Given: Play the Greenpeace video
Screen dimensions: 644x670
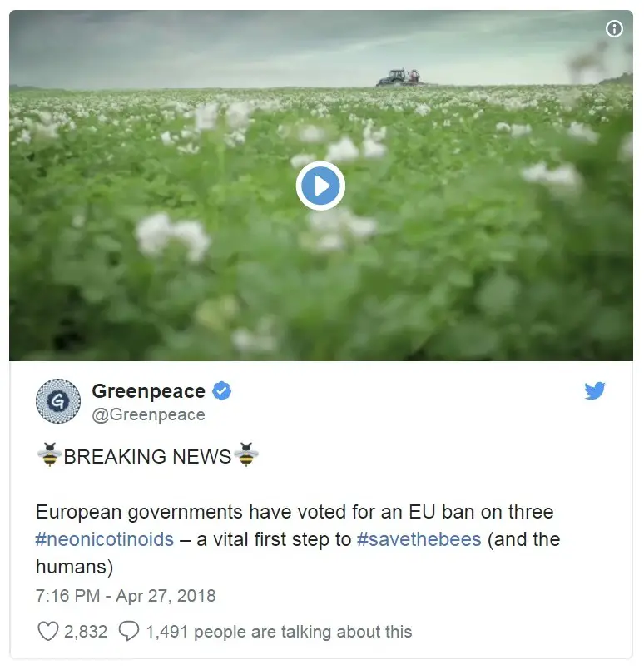Looking at the screenshot, I should tap(320, 186).
